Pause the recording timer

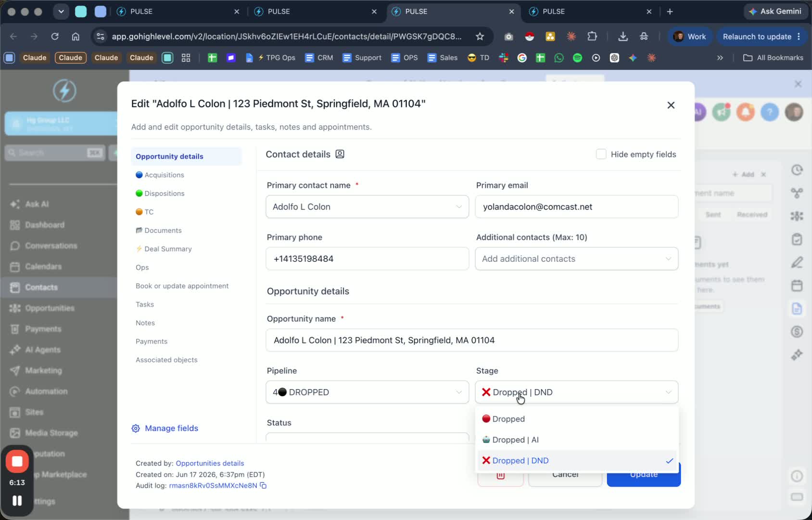(17, 501)
